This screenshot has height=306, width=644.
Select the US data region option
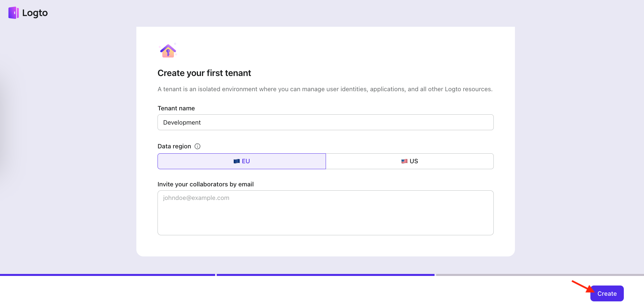click(x=410, y=161)
